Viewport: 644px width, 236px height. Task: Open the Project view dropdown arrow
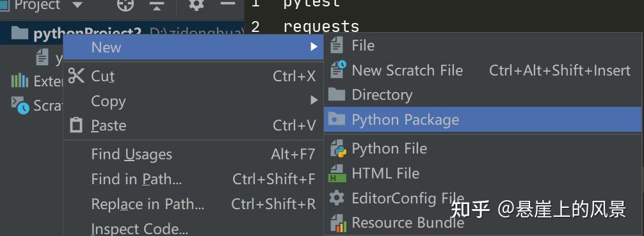77,5
